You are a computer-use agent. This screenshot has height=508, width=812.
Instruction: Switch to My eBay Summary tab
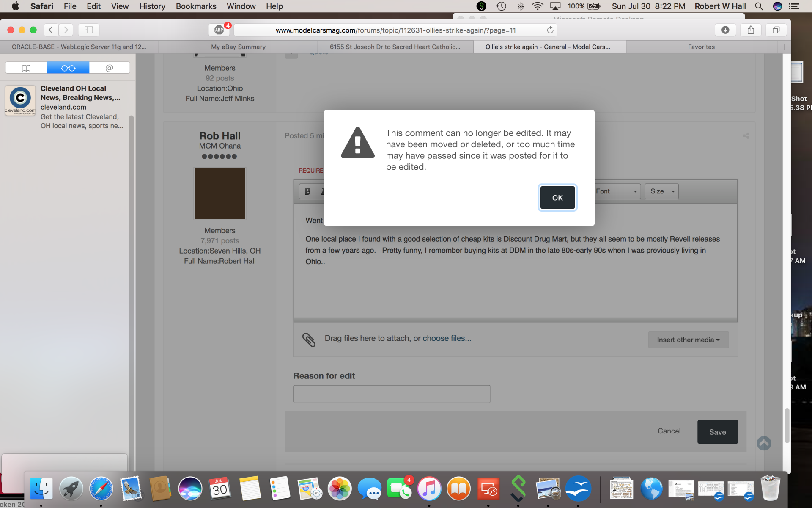pos(238,47)
